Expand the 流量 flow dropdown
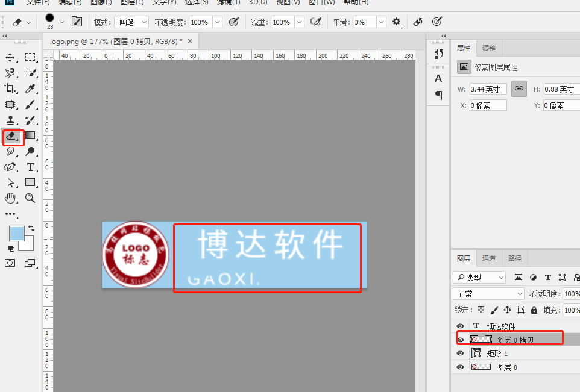Image resolution: width=580 pixels, height=392 pixels. [x=299, y=22]
